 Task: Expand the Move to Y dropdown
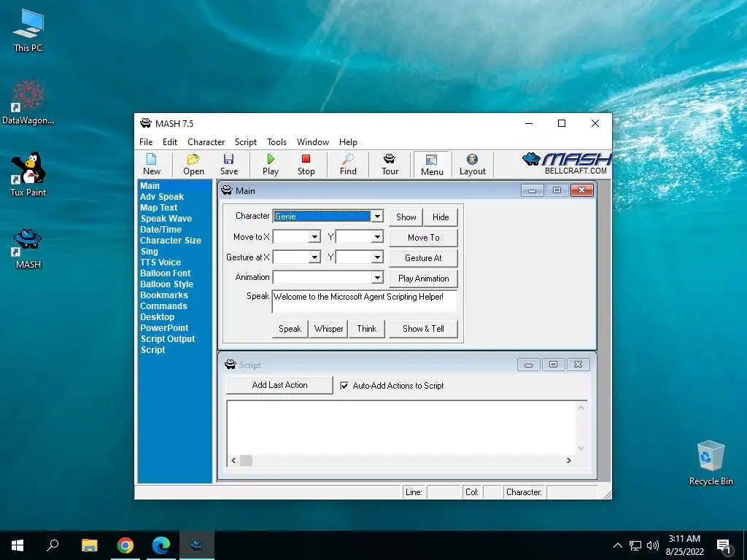coord(377,237)
